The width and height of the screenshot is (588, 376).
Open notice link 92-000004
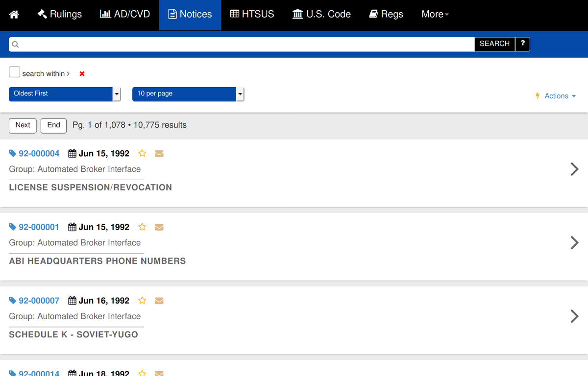39,154
